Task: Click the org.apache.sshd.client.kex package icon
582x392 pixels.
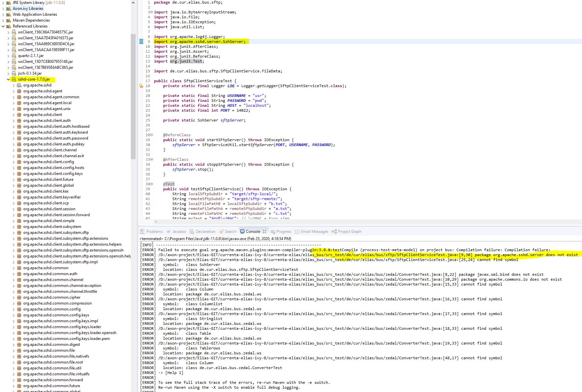Action: click(x=19, y=191)
